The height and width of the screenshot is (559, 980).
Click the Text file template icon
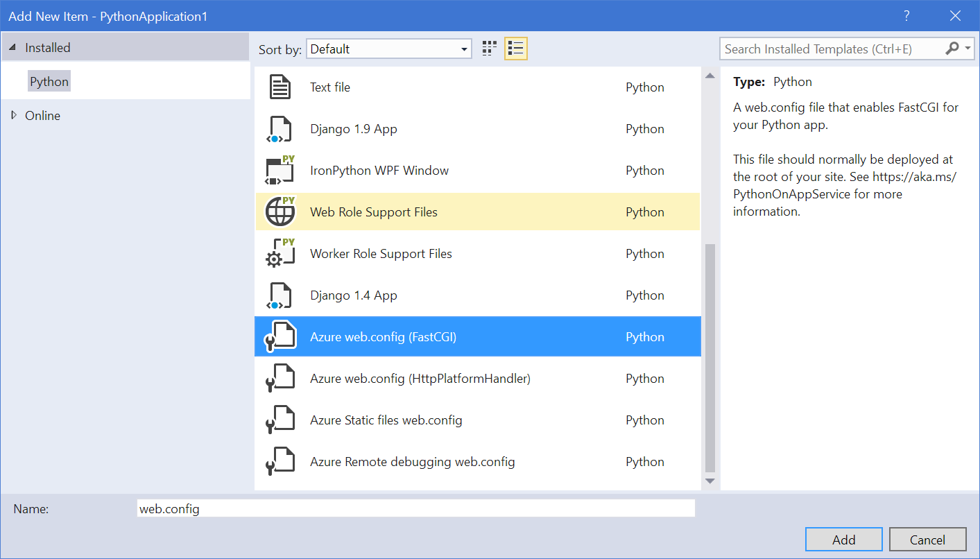coord(280,87)
